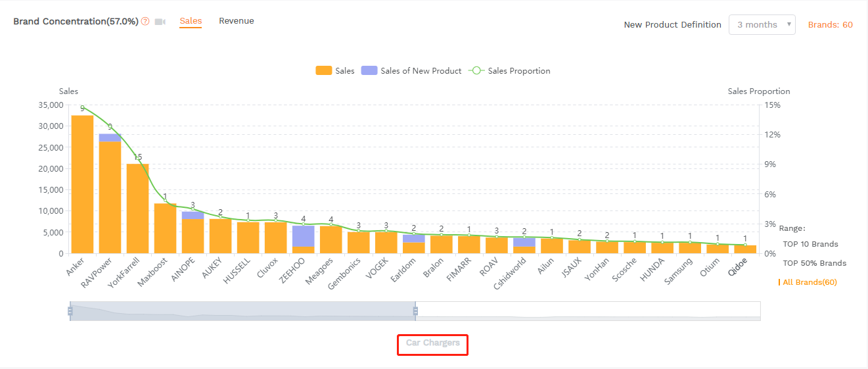868x369 pixels.
Task: Click the Brands: 60 count text
Action: tap(830, 24)
